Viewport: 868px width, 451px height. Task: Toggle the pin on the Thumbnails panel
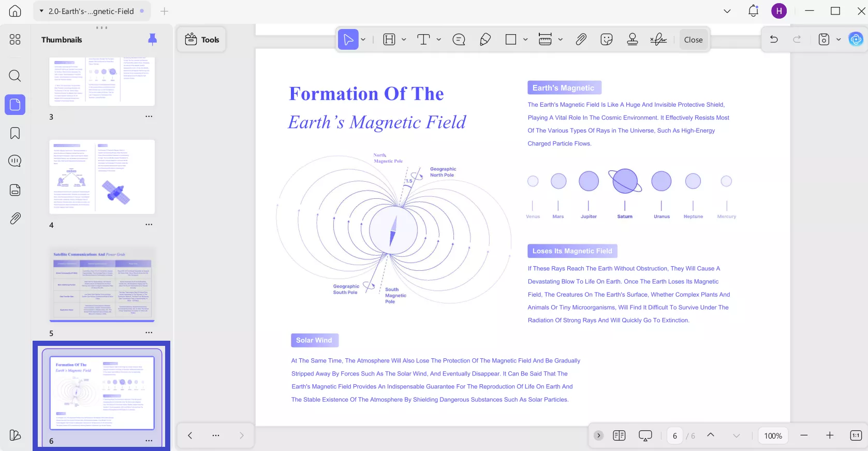(x=152, y=39)
